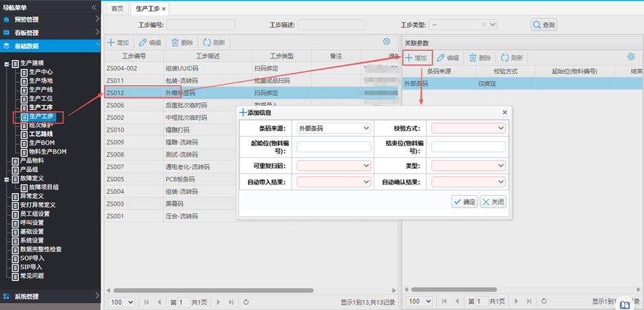Select 生产中心 in the tree

coord(41,72)
